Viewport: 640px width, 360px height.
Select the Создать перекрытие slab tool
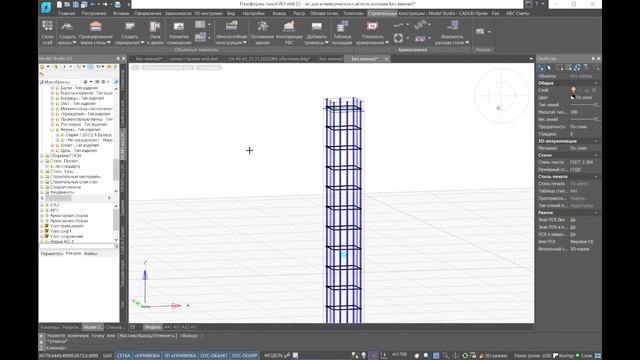click(x=130, y=32)
